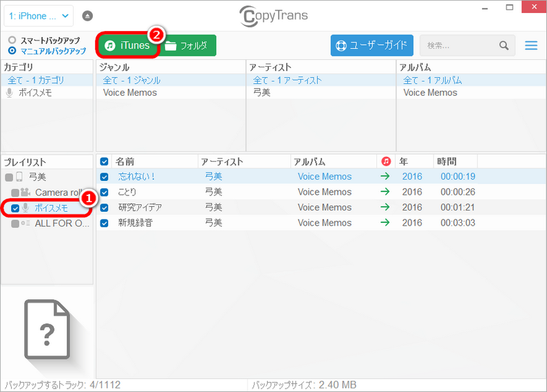
Task: Toggle the select-all tracks header checkbox
Action: click(104, 162)
